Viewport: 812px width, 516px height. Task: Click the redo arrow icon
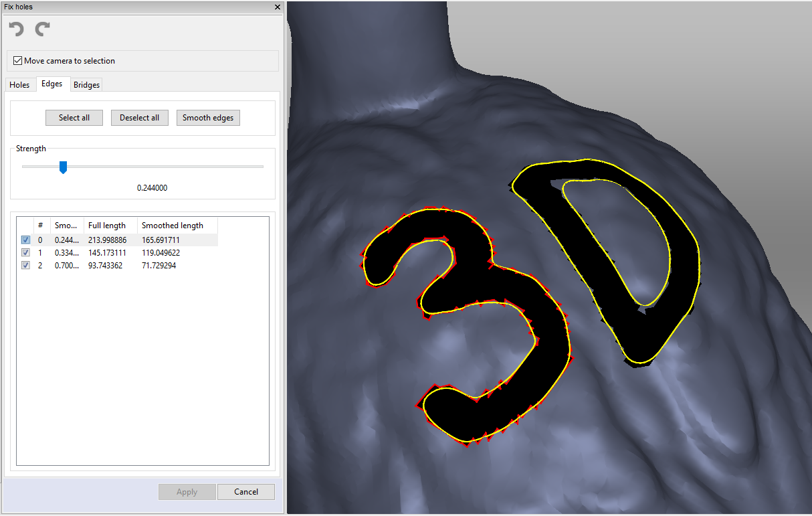click(43, 29)
